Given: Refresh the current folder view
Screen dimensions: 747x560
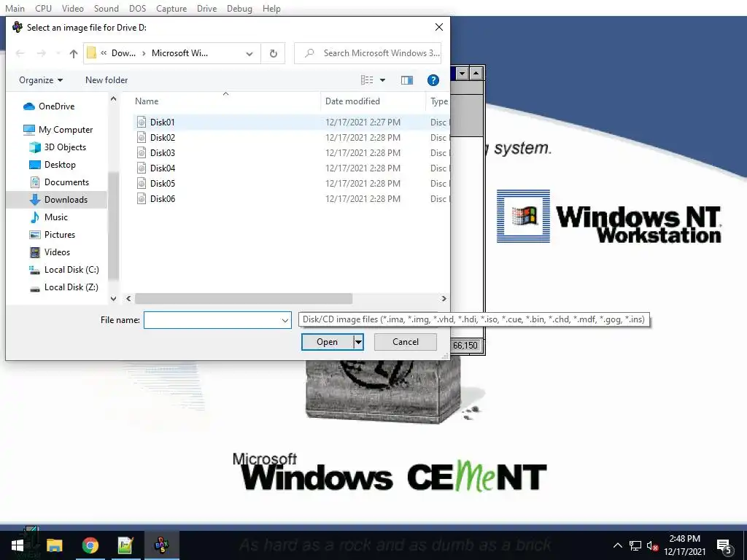Looking at the screenshot, I should (274, 53).
